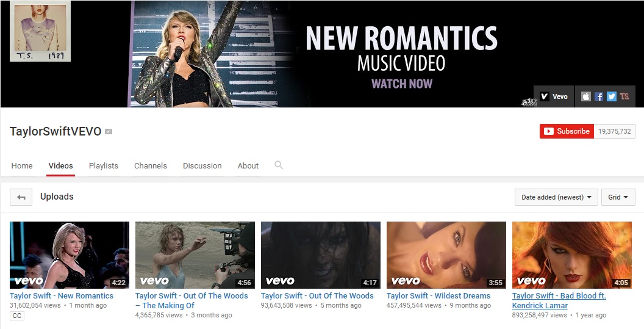Open Taylor Swift - Wildest Dreams title link

click(438, 295)
